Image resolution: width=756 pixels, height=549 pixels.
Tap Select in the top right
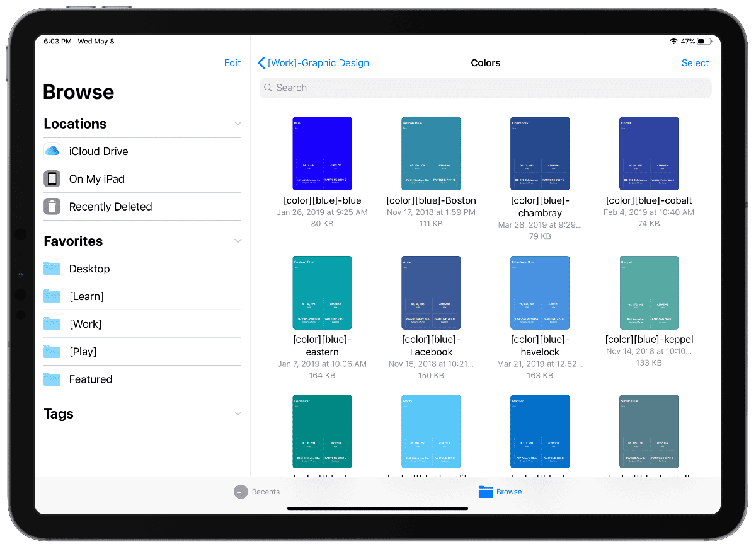point(696,63)
